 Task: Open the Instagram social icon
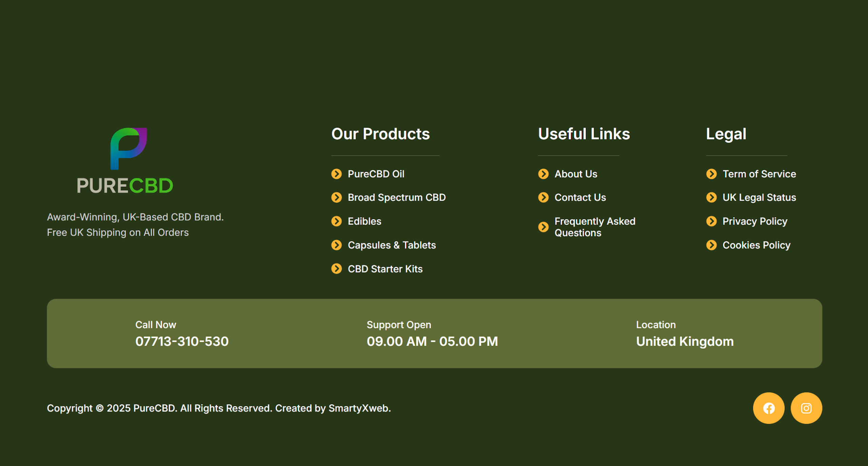point(806,408)
